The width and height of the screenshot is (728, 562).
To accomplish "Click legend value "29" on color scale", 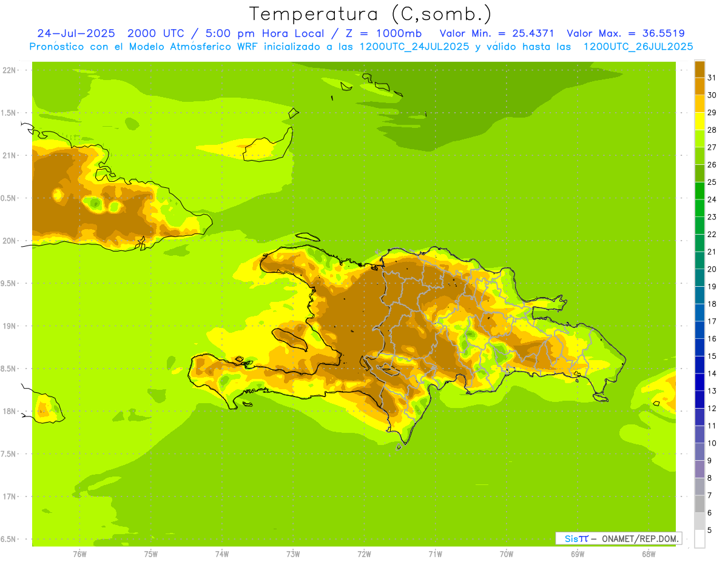I will (x=712, y=112).
